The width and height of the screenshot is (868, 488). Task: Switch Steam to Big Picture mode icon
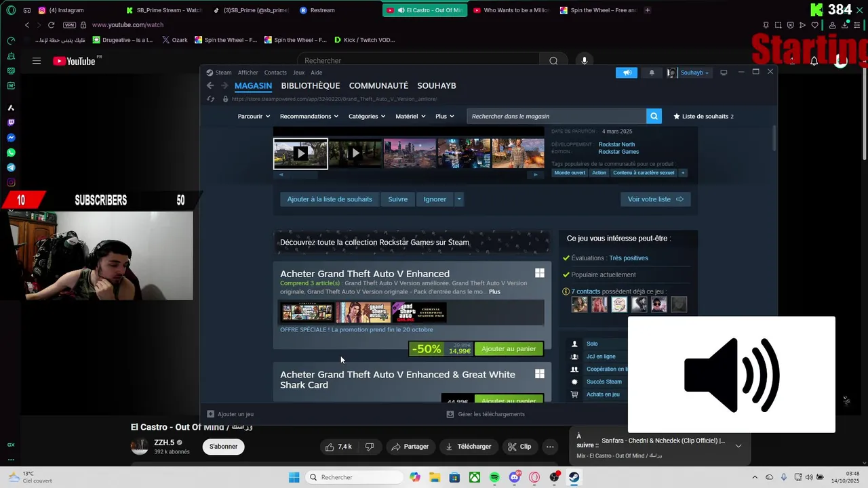point(724,73)
